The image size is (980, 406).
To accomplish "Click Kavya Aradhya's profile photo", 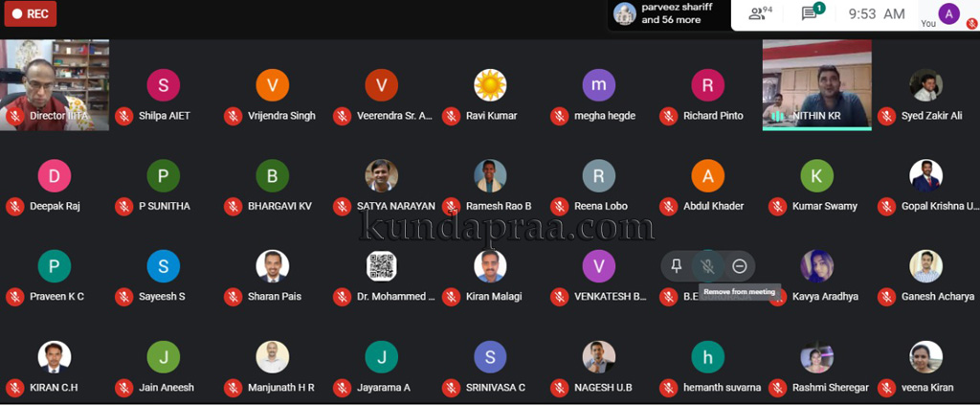I will pos(816,266).
